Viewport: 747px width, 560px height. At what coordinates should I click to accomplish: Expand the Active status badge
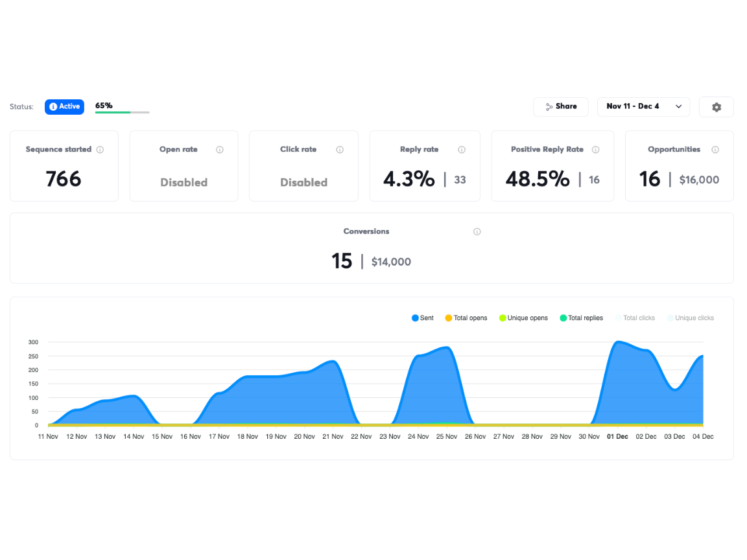point(64,106)
